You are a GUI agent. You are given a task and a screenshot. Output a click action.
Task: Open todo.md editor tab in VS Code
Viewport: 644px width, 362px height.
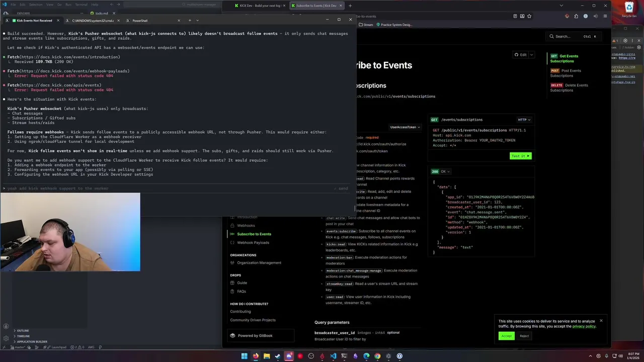click(102, 13)
